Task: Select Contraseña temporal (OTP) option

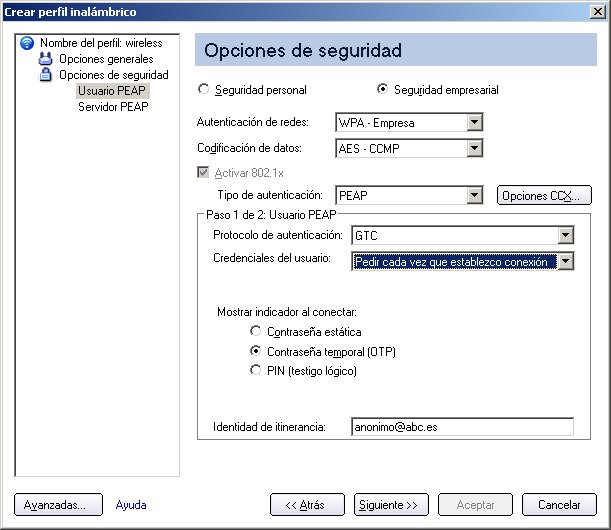Action: point(255,351)
